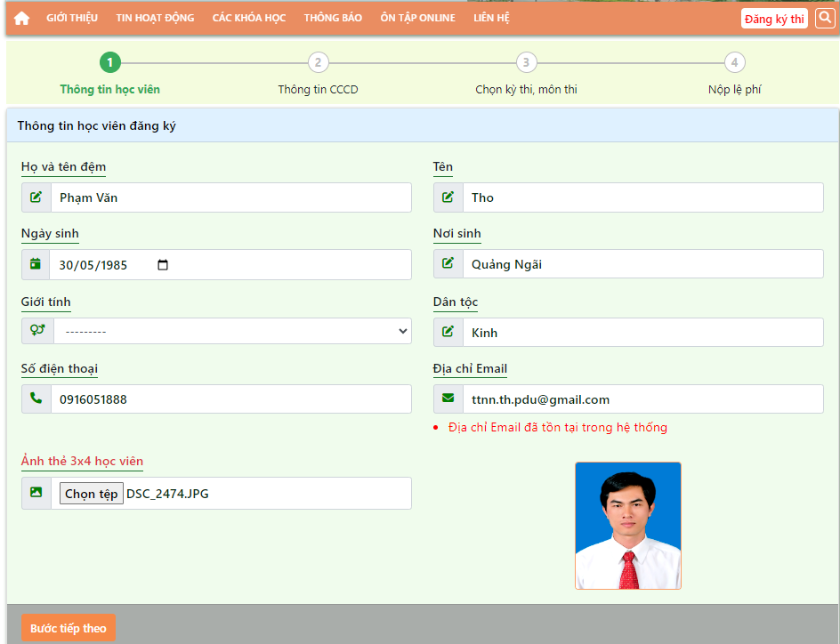Expand the Giới tính dropdown
840x644 pixels.
[x=232, y=332]
